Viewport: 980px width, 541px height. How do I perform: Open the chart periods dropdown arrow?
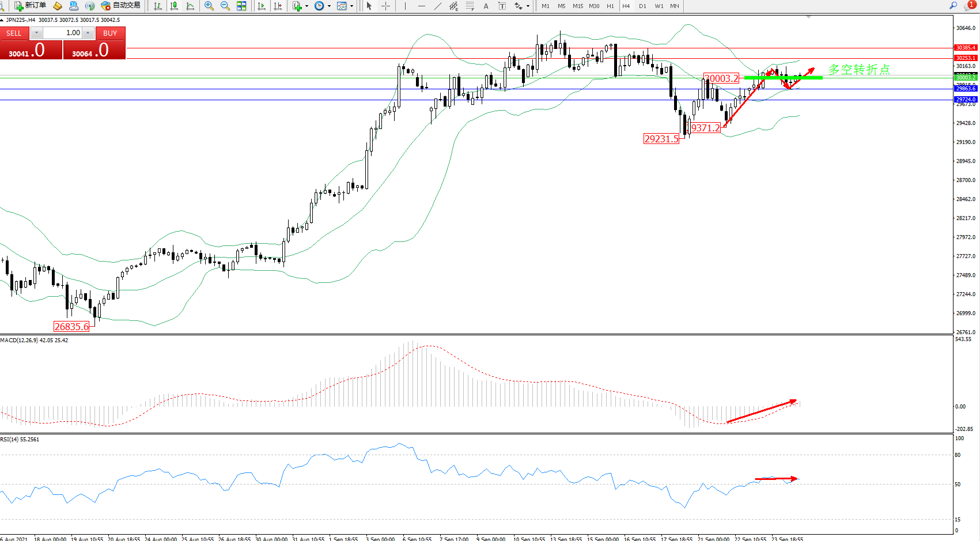[x=330, y=6]
